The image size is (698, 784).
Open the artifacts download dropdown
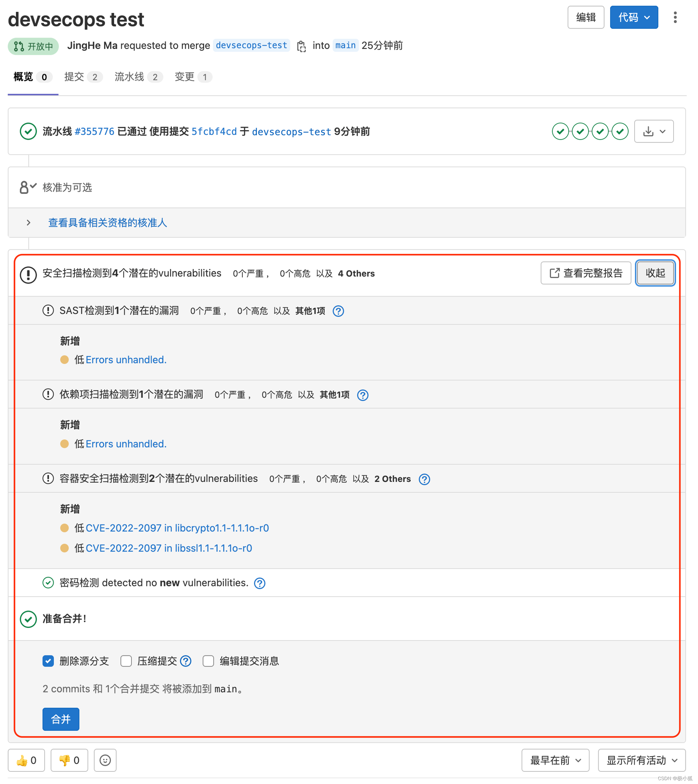(654, 131)
